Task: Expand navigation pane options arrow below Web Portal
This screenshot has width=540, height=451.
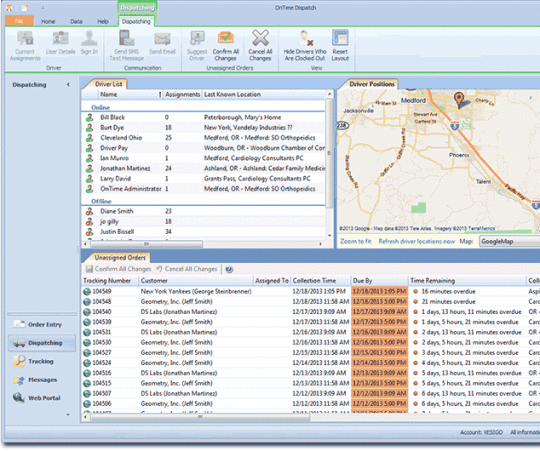Action: click(68, 415)
